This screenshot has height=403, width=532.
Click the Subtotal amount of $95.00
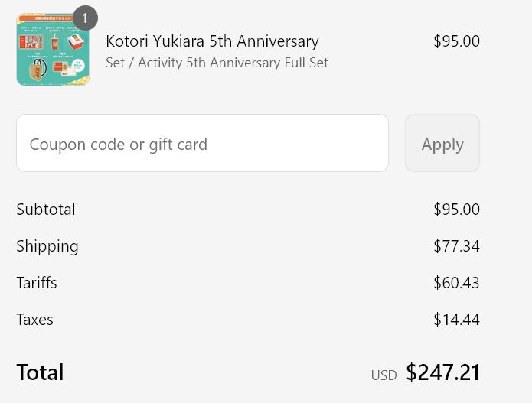456,210
